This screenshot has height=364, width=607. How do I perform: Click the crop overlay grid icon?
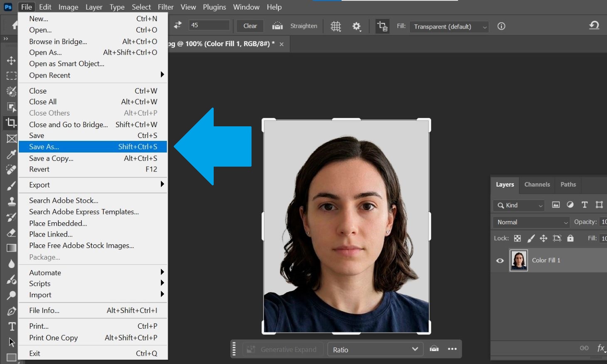pyautogui.click(x=336, y=26)
